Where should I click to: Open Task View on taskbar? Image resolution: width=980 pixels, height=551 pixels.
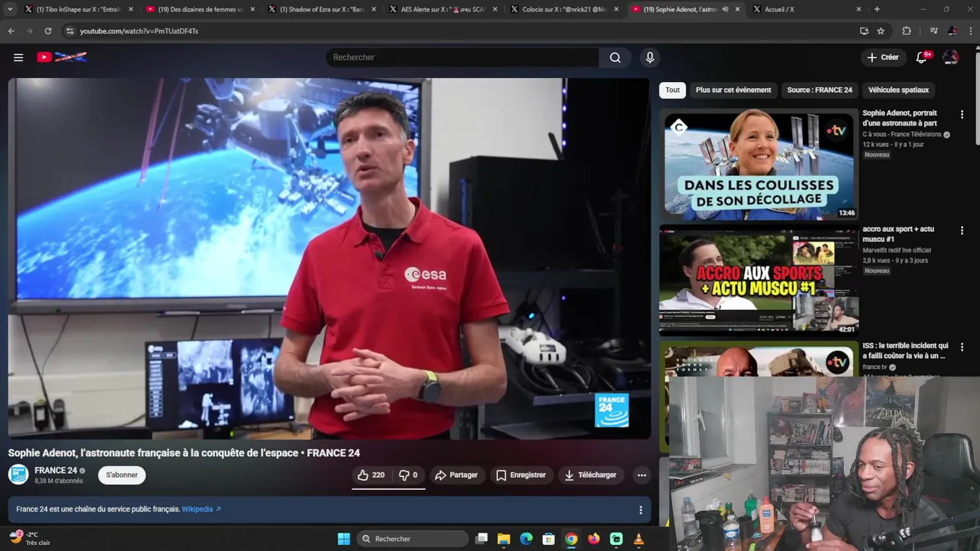pos(482,539)
